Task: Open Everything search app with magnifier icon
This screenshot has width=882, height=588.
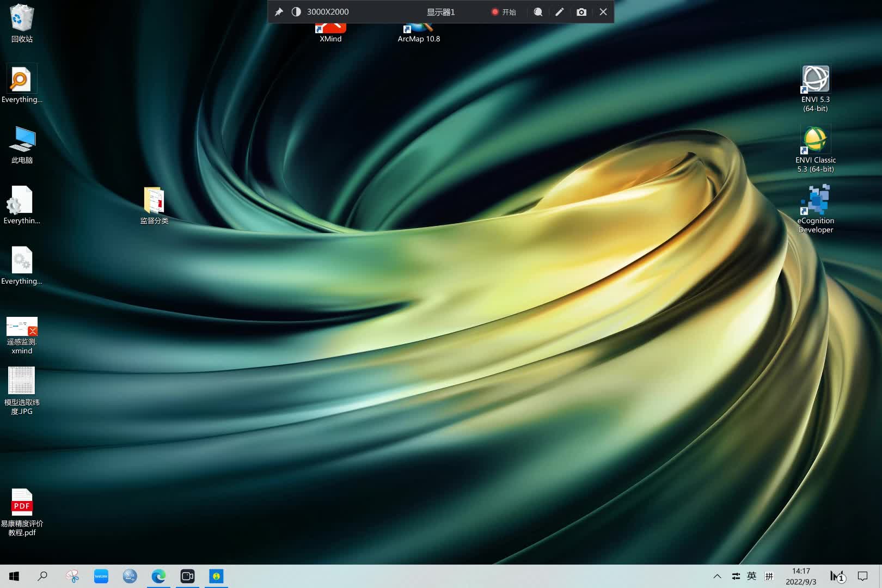Action: click(22, 84)
